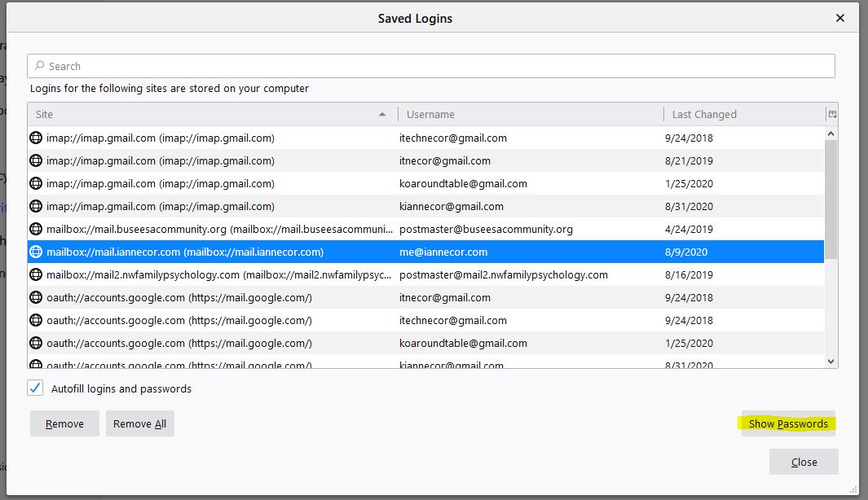Toggle the Autofill logins and passwords checkbox
This screenshot has height=500, width=868.
coord(34,388)
